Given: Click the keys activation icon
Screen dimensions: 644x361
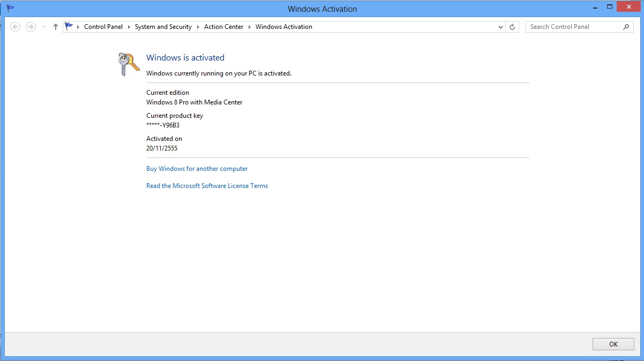Looking at the screenshot, I should [129, 64].
